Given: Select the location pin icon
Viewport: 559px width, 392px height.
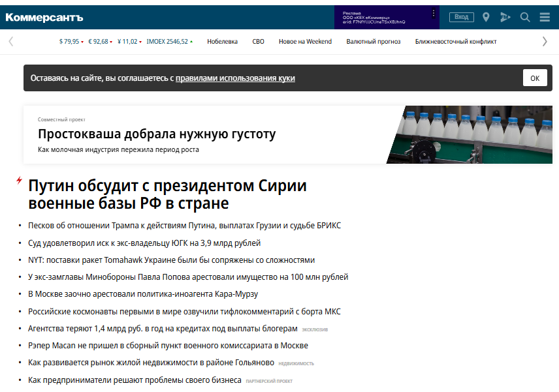Looking at the screenshot, I should (486, 17).
